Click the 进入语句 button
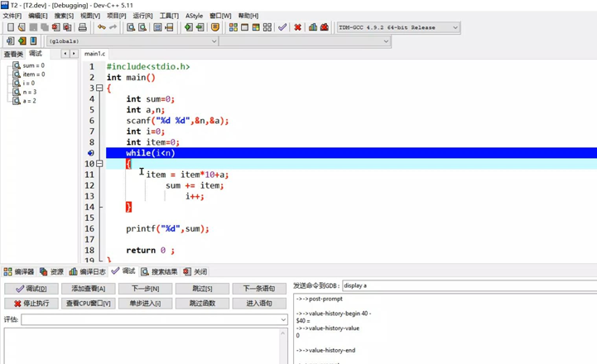The width and height of the screenshot is (597, 364). point(259,303)
